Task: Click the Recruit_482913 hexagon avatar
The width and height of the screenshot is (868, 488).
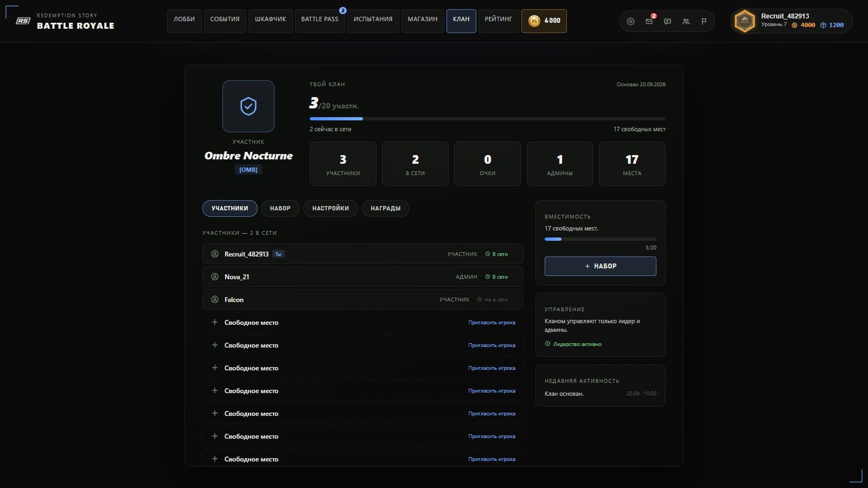Action: pos(744,22)
